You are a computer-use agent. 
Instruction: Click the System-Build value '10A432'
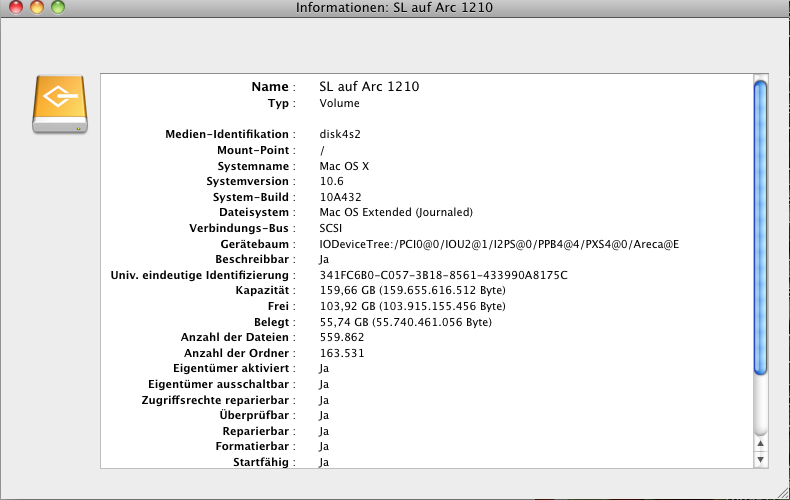click(x=341, y=197)
